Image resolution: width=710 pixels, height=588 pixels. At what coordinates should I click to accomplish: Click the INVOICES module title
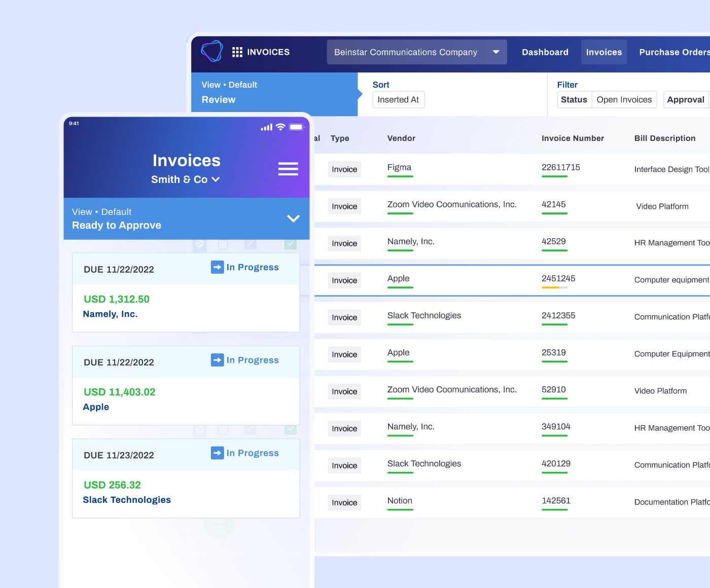pos(268,52)
